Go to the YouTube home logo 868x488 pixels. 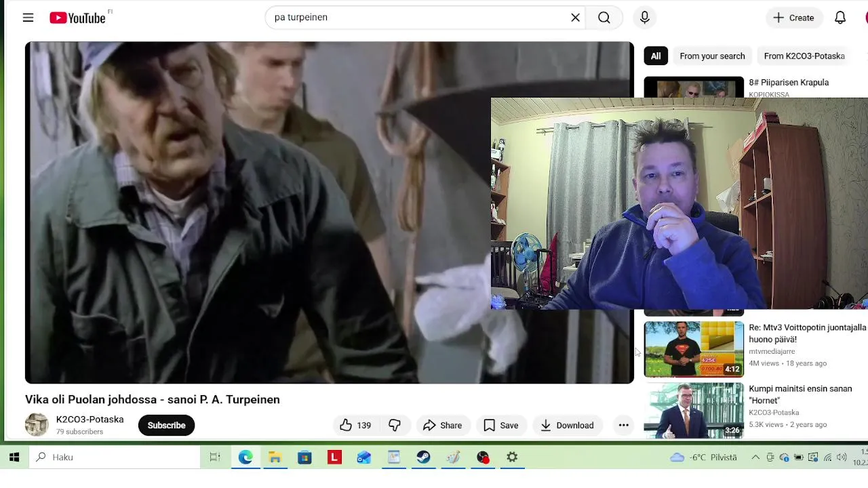(x=78, y=18)
